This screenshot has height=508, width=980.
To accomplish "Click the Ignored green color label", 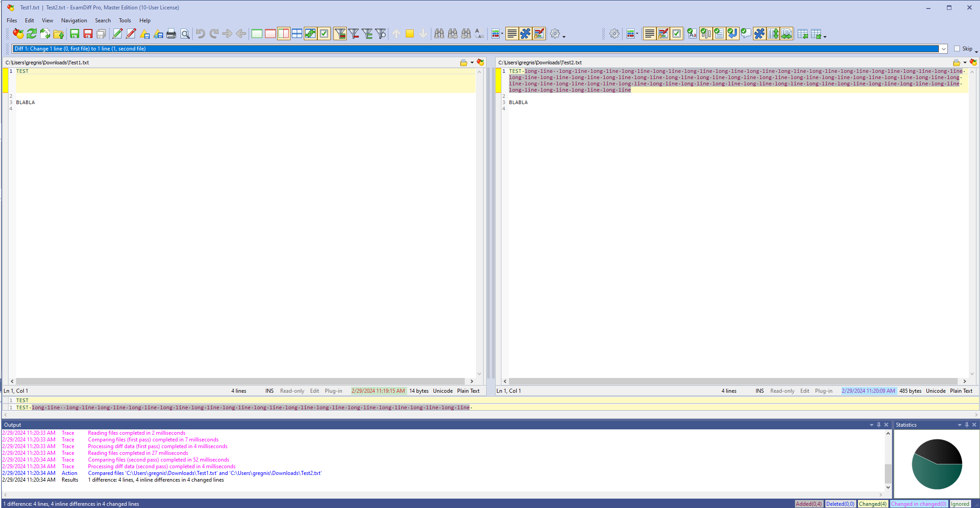I will [960, 504].
